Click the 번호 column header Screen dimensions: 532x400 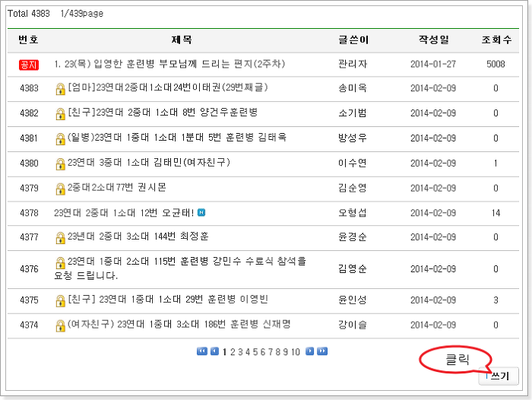click(x=29, y=40)
